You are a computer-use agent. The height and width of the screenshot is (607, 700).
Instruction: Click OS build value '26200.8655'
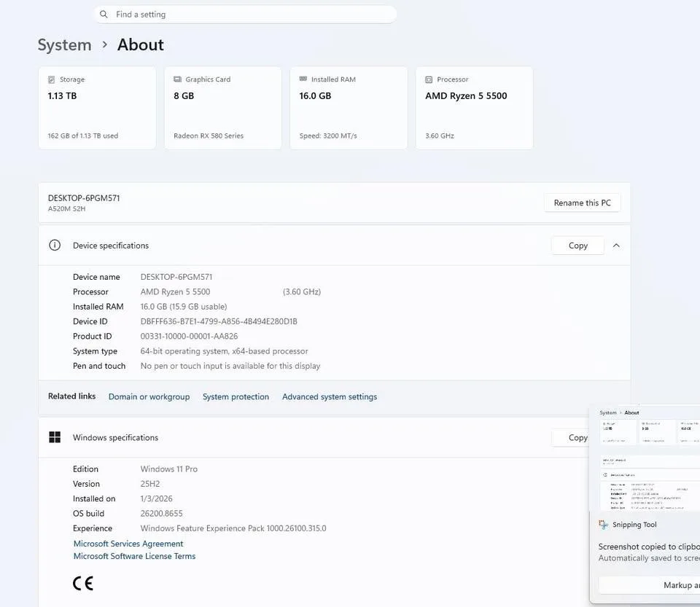point(162,513)
